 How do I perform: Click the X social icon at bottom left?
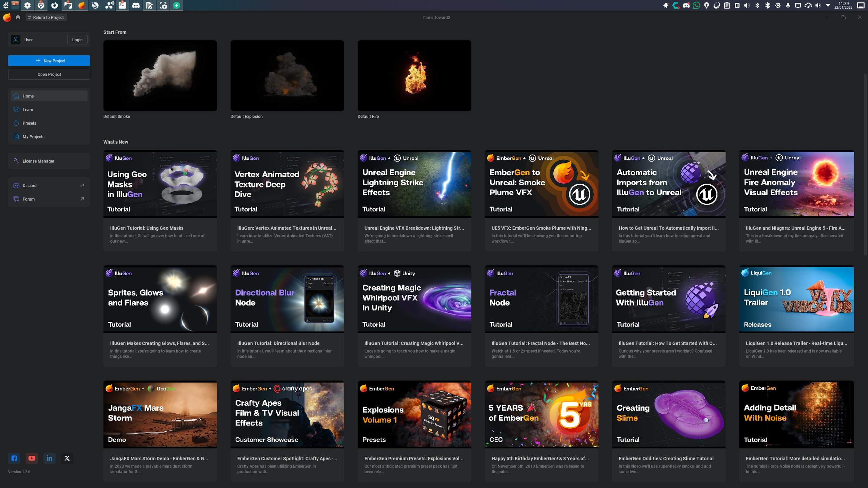tap(67, 458)
